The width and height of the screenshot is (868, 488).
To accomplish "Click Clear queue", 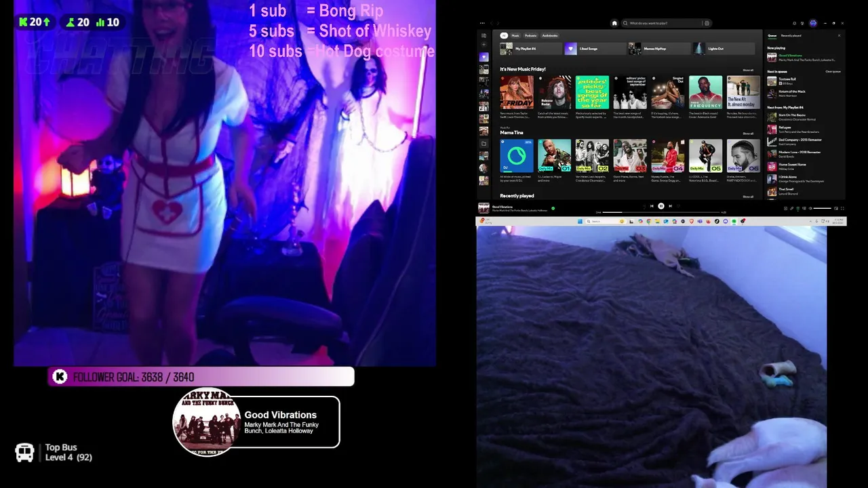I will click(x=833, y=71).
